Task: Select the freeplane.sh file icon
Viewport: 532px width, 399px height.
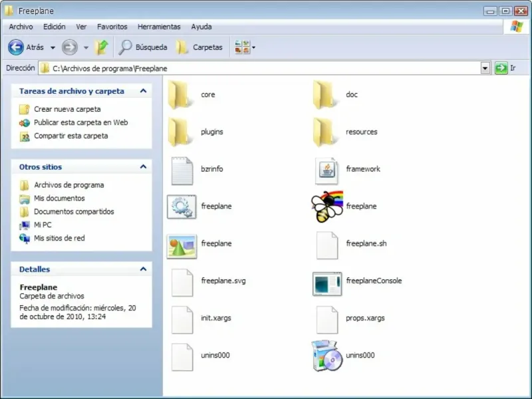Action: [x=327, y=245]
